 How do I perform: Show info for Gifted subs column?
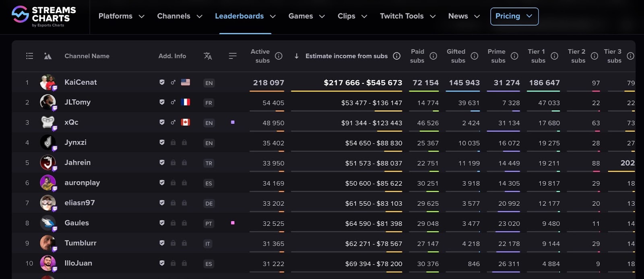475,56
